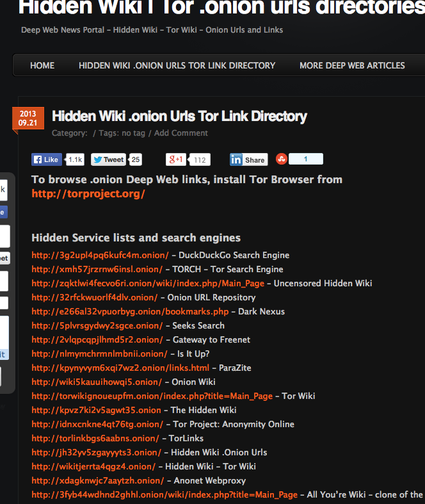Open the Onion Wiki wiki5kauuihowqi5 link

(x=97, y=382)
